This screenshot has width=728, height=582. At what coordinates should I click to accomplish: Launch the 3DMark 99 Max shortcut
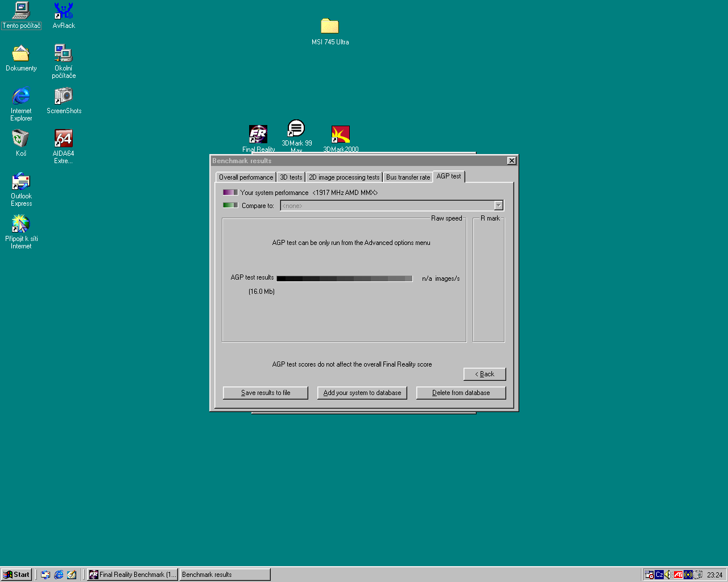296,129
